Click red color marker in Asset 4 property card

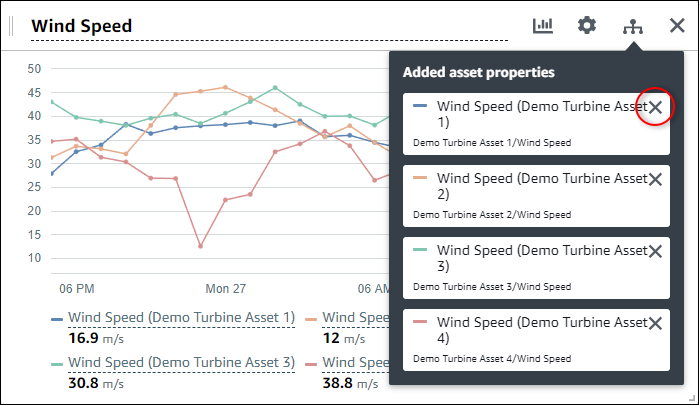pyautogui.click(x=420, y=323)
